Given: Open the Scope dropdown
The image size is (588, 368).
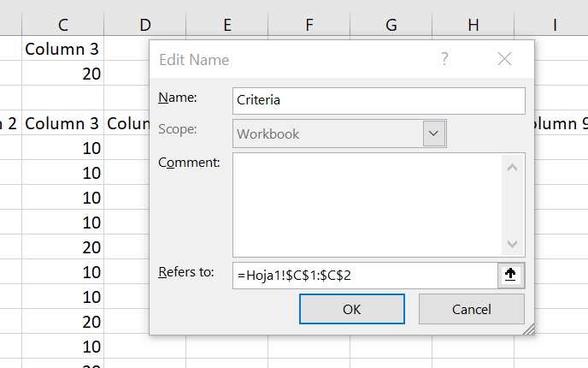Looking at the screenshot, I should click(x=434, y=134).
